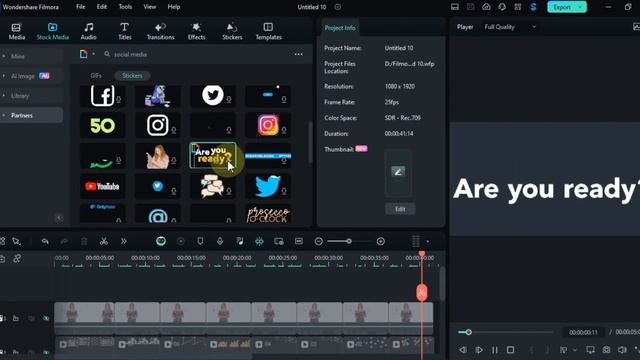
Task: Open the Full Quality dropdown
Action: pos(510,27)
